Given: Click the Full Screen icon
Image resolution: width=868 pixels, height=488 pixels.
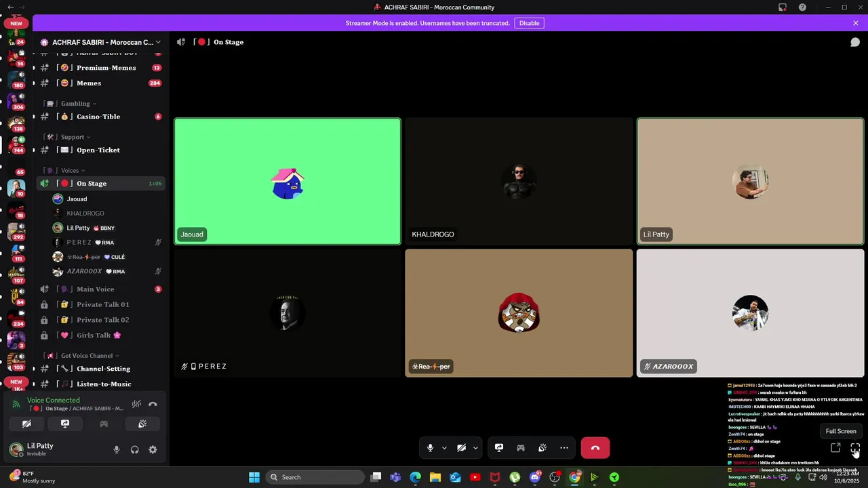Looking at the screenshot, I should pyautogui.click(x=855, y=448).
